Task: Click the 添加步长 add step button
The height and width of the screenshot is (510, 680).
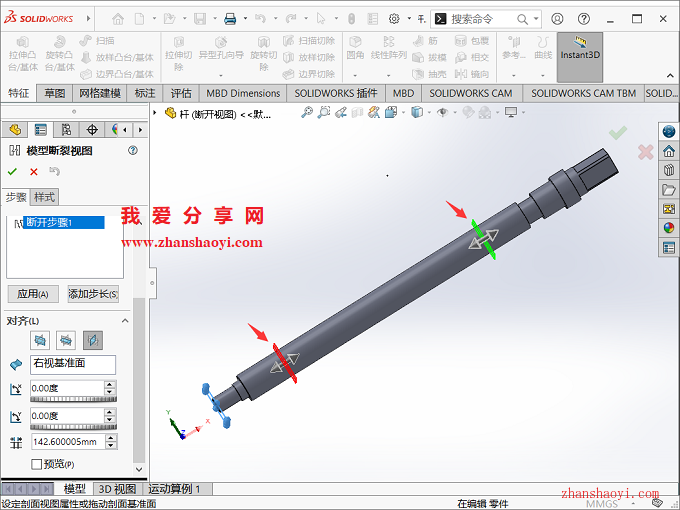Action: coord(93,294)
